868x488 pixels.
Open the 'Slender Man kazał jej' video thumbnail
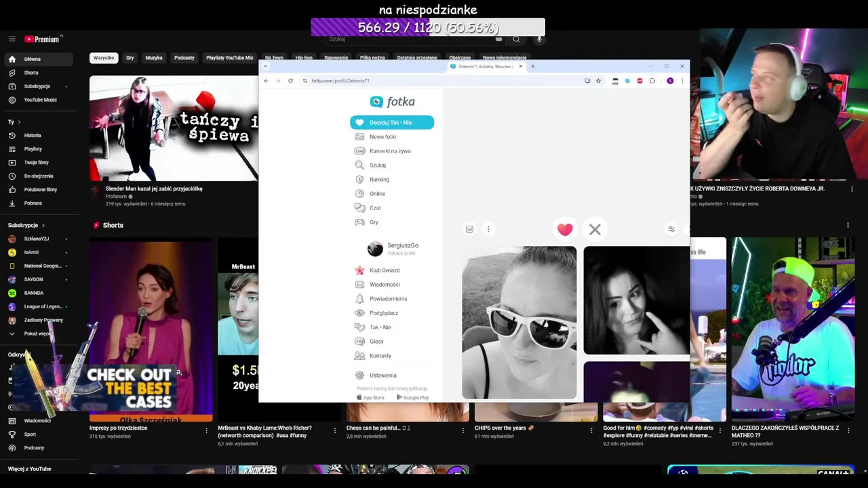click(174, 128)
